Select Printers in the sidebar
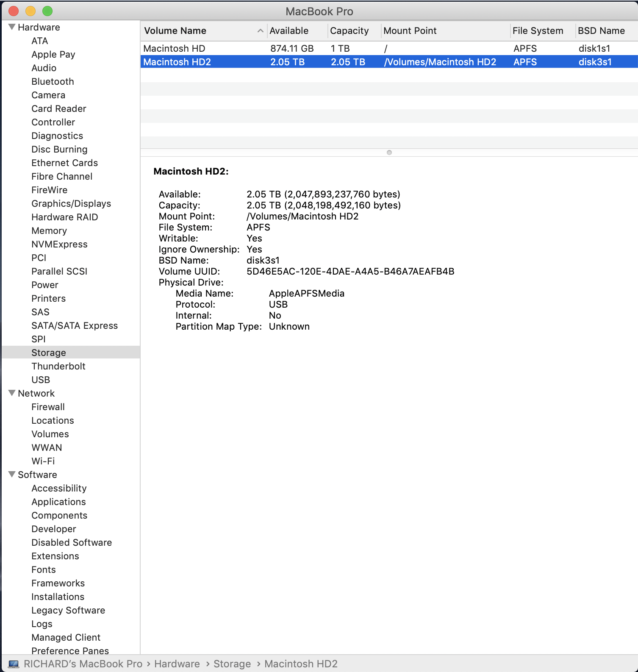638x672 pixels. point(48,298)
